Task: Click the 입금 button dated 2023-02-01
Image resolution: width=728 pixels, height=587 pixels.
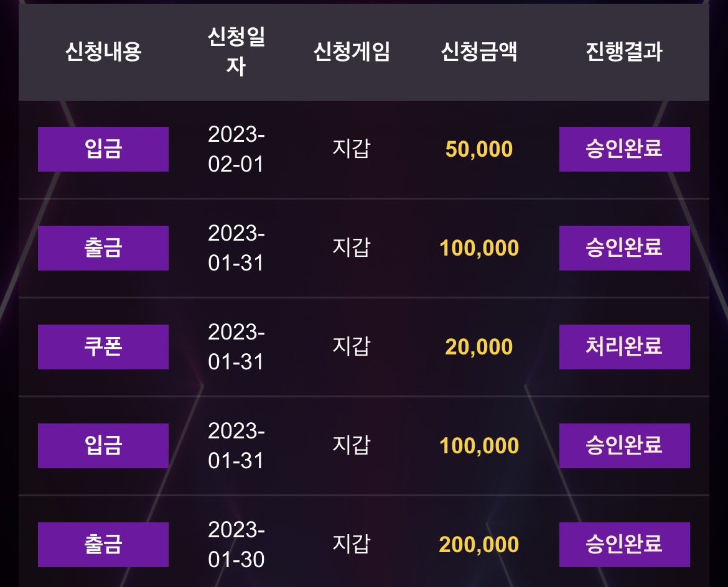Action: pos(103,149)
